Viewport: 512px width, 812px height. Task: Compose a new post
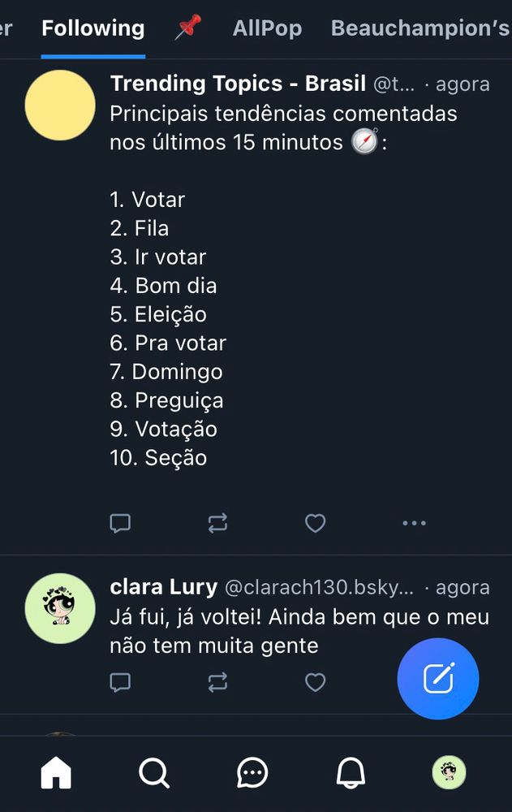click(x=438, y=679)
